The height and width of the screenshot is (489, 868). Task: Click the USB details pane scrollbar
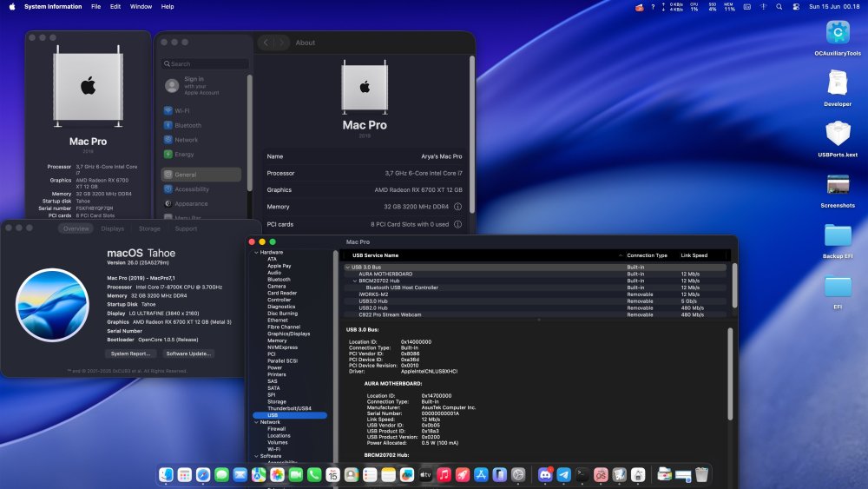tap(730, 373)
